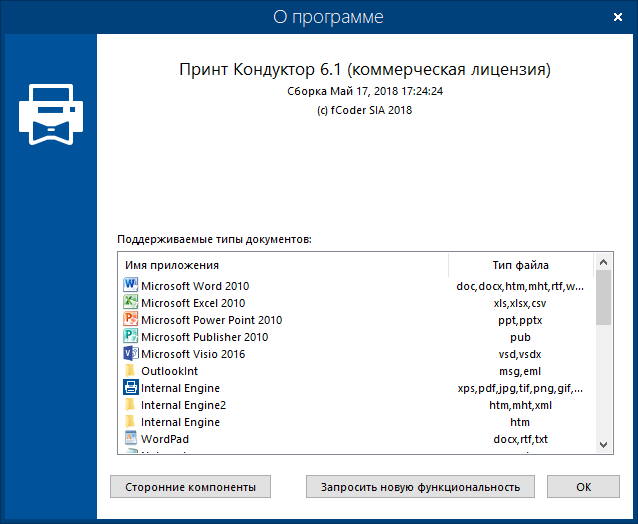Click the OutlookInt folder icon
This screenshot has height=524, width=638.
click(x=130, y=371)
